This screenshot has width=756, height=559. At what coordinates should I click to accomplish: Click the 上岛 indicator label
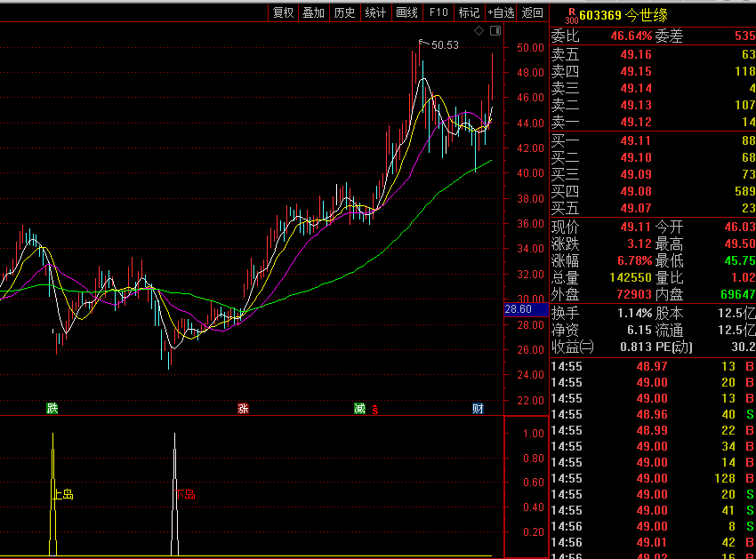62,494
